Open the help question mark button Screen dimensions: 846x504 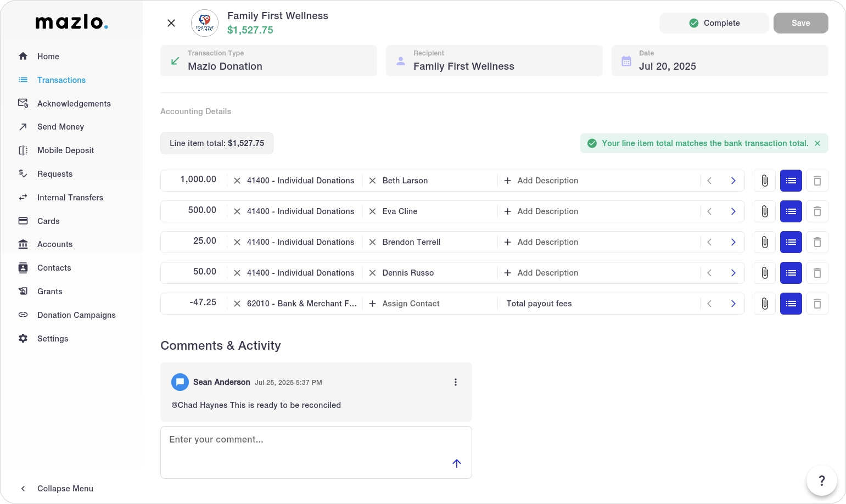coord(821,481)
